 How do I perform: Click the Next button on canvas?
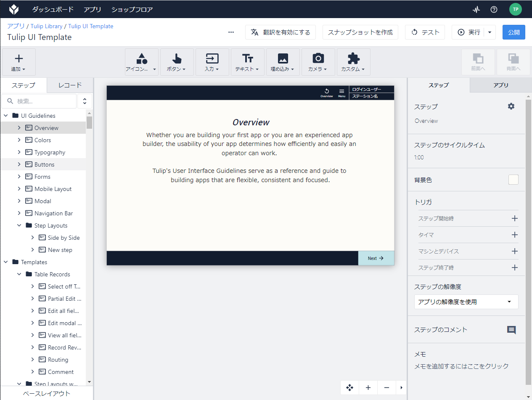(376, 258)
